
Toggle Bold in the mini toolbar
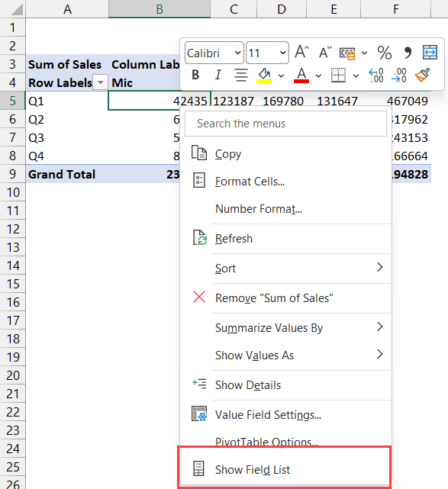(195, 75)
